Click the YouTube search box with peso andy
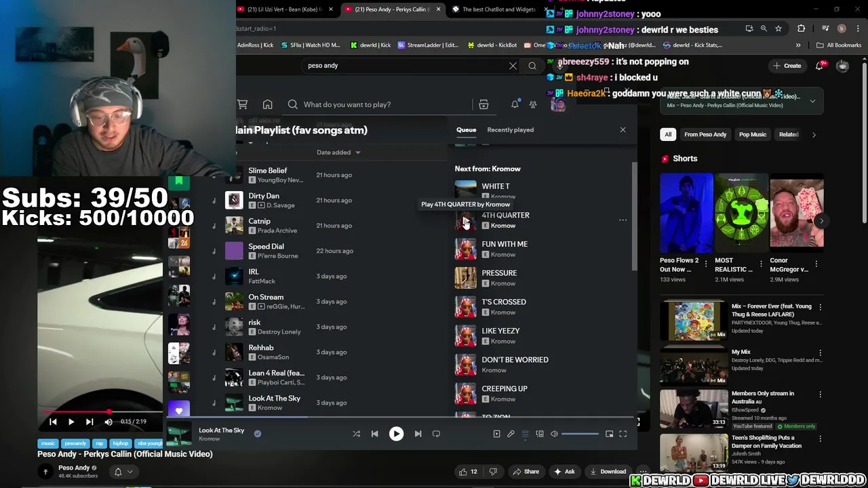The image size is (868, 488). tap(404, 66)
